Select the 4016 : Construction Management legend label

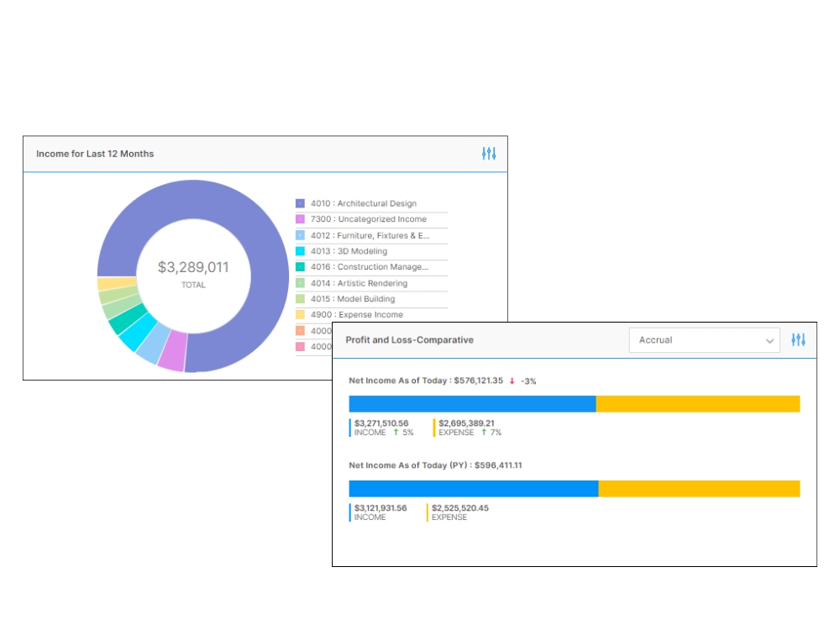pyautogui.click(x=369, y=267)
